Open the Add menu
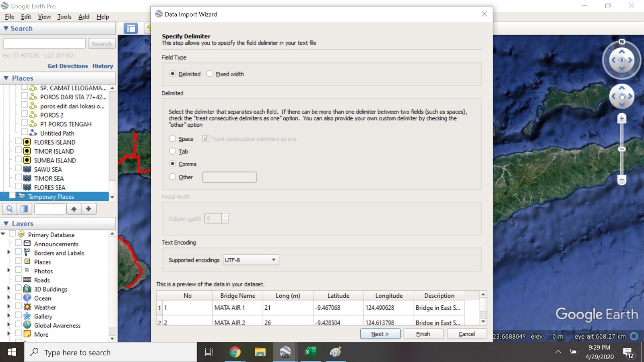Screen dimensions: 644x362 [83, 16]
